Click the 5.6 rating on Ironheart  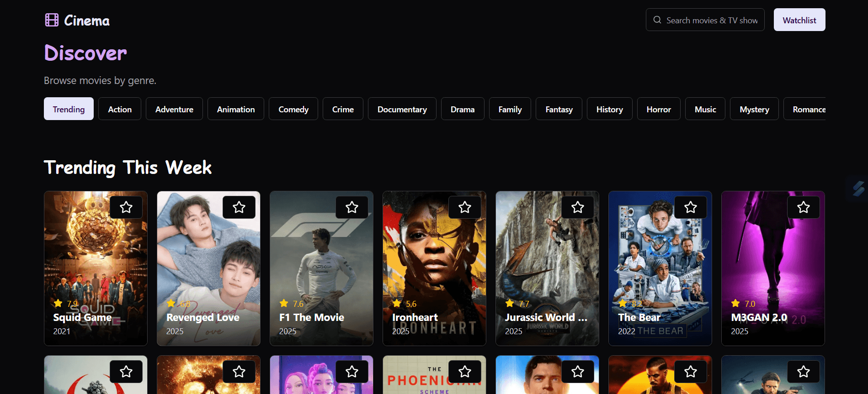[411, 304]
